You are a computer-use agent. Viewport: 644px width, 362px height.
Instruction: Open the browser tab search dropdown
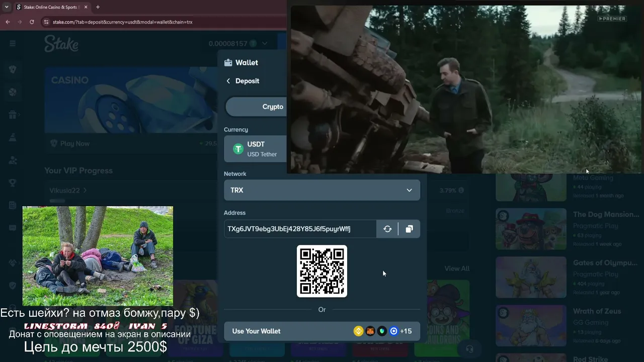[7, 7]
